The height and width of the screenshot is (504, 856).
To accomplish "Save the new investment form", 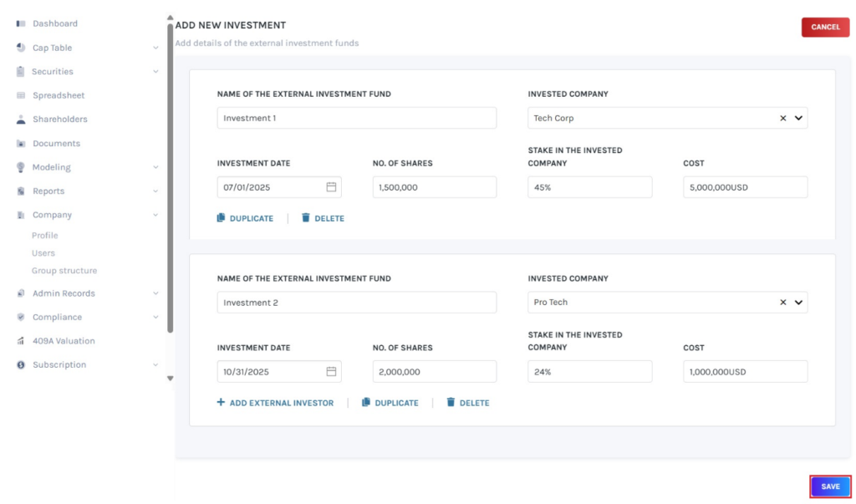I will [x=829, y=486].
